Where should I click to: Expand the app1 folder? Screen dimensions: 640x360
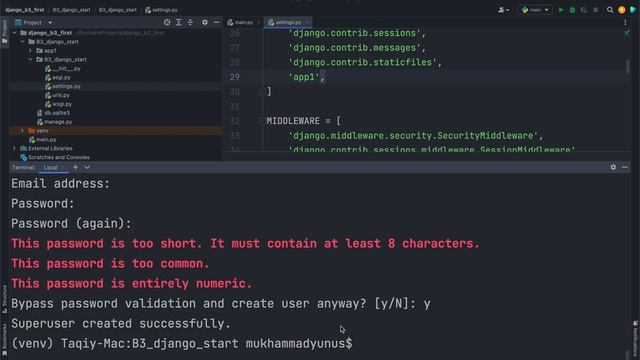point(30,51)
